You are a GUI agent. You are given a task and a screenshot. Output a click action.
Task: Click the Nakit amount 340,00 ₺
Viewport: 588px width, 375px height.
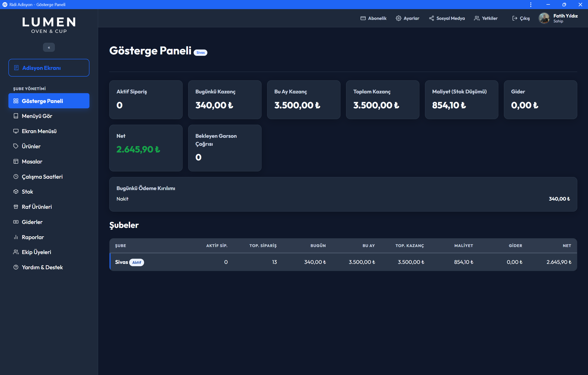pos(559,199)
